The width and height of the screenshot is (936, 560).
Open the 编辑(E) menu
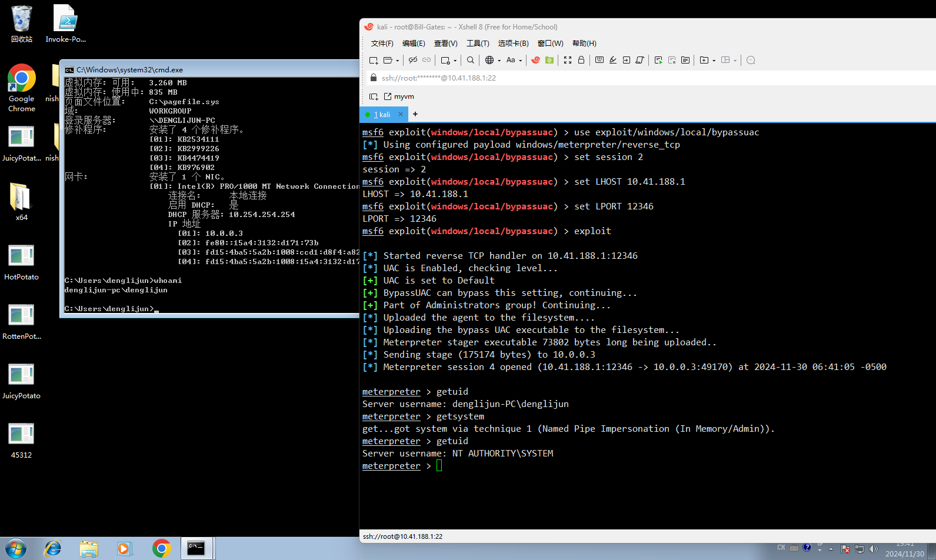click(x=414, y=44)
